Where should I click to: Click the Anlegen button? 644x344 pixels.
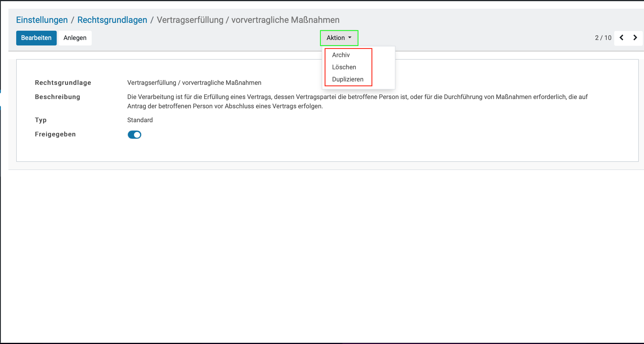pyautogui.click(x=75, y=38)
